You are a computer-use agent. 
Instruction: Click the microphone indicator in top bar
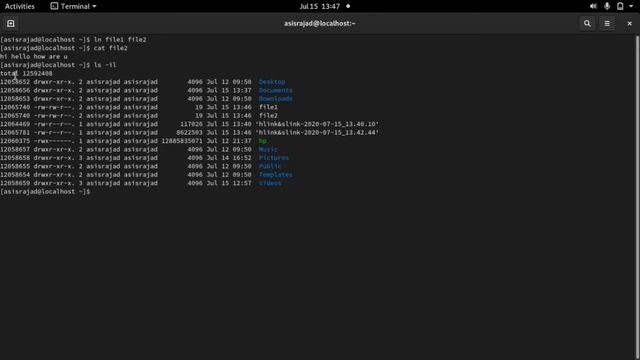[x=607, y=6]
